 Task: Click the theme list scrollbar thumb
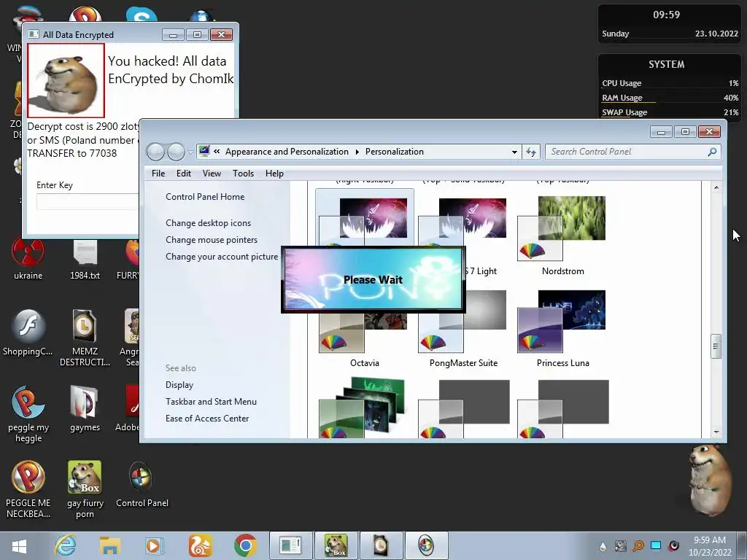click(x=716, y=346)
